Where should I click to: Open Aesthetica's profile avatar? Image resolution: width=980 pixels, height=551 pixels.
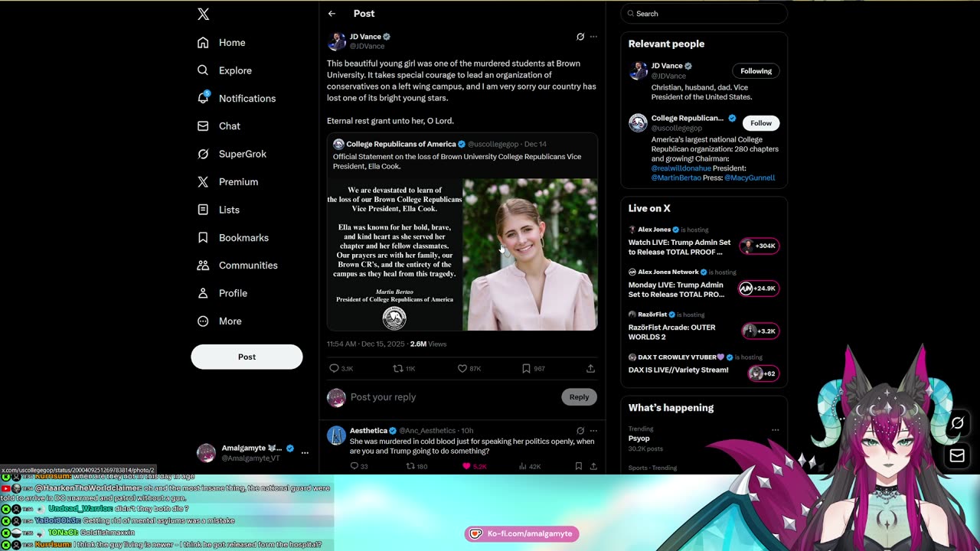click(336, 435)
